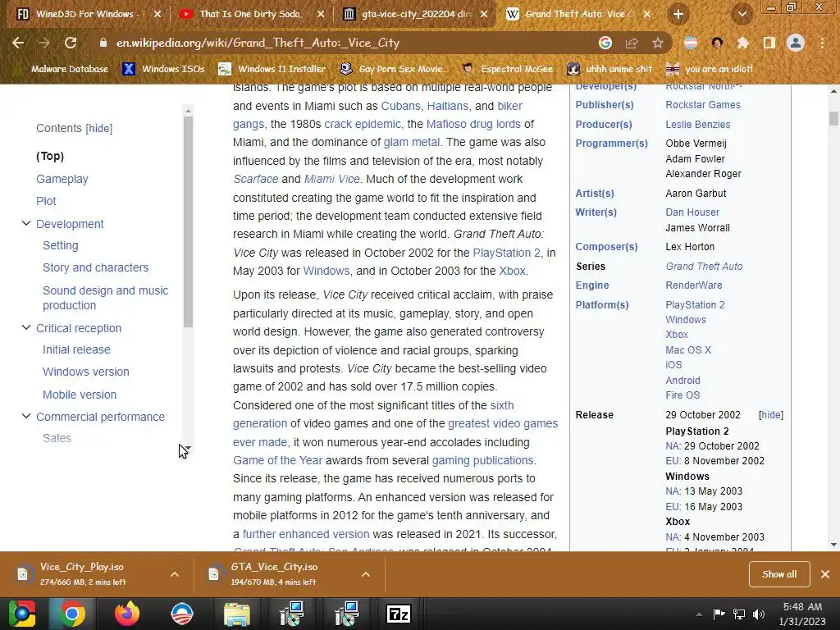Open the Scarface article link
840x630 pixels.
coord(256,179)
